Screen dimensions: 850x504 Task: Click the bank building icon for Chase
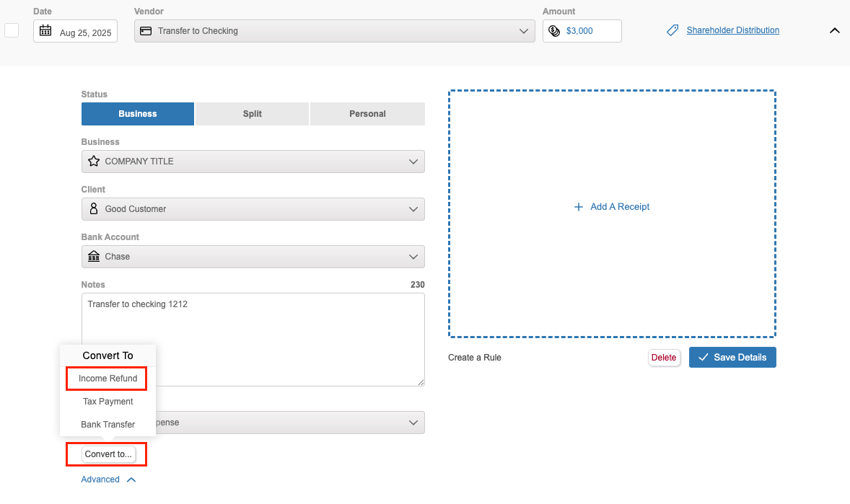94,257
